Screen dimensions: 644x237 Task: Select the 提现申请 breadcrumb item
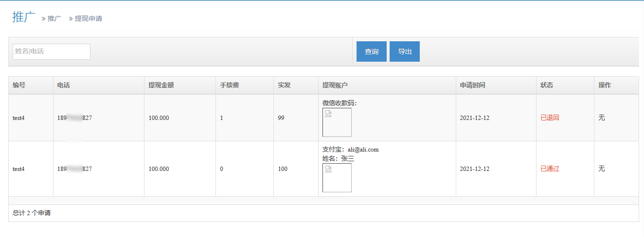coord(88,18)
